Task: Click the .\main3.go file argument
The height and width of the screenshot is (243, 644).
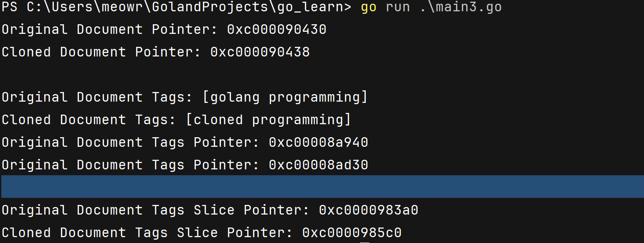Action: (461, 7)
